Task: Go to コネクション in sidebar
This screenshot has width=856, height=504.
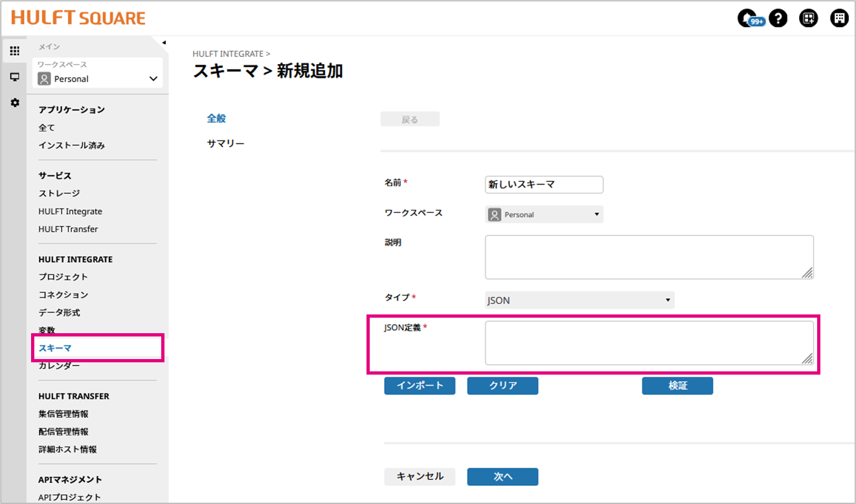Action: 63,295
